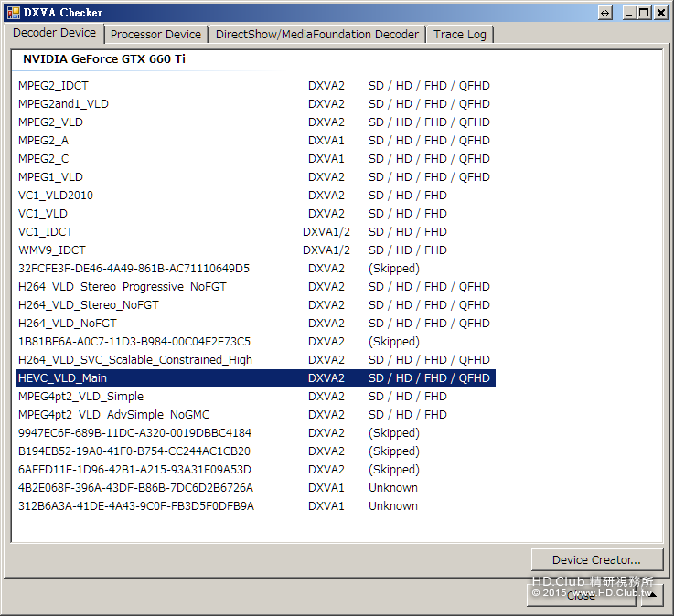Select the 4B2E068F-396A-43DF-B86B-7DC6D2B6726A row

pyautogui.click(x=256, y=487)
